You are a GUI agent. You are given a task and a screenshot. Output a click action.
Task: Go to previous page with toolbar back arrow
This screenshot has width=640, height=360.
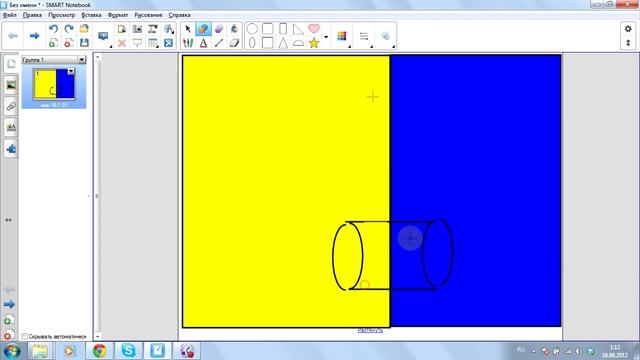tap(13, 36)
